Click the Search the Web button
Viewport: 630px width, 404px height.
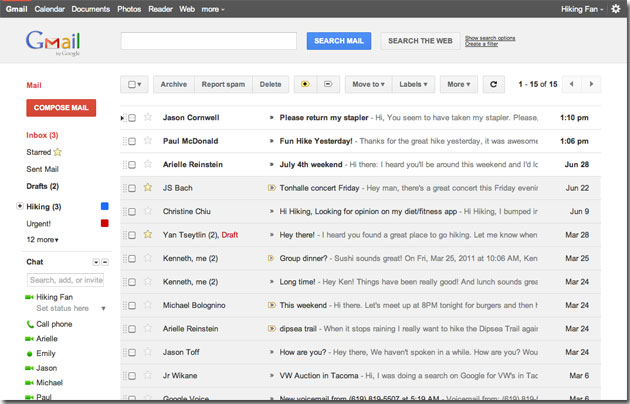click(420, 41)
